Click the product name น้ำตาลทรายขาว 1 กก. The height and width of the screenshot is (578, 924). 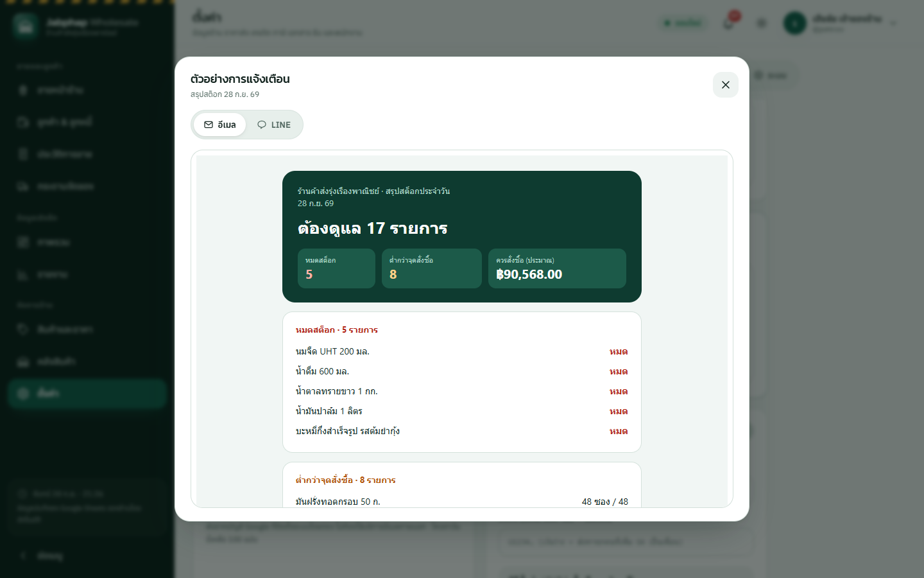(x=337, y=391)
